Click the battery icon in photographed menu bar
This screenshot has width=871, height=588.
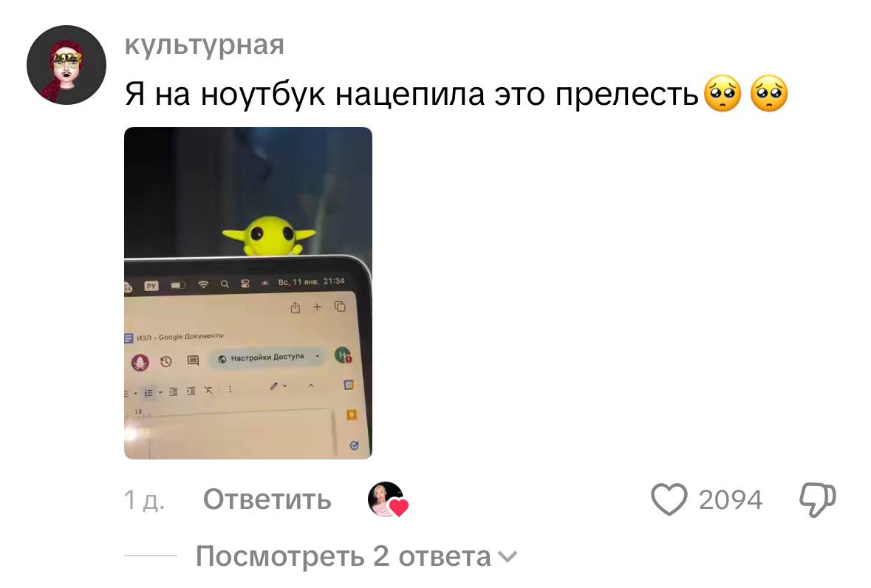click(178, 285)
